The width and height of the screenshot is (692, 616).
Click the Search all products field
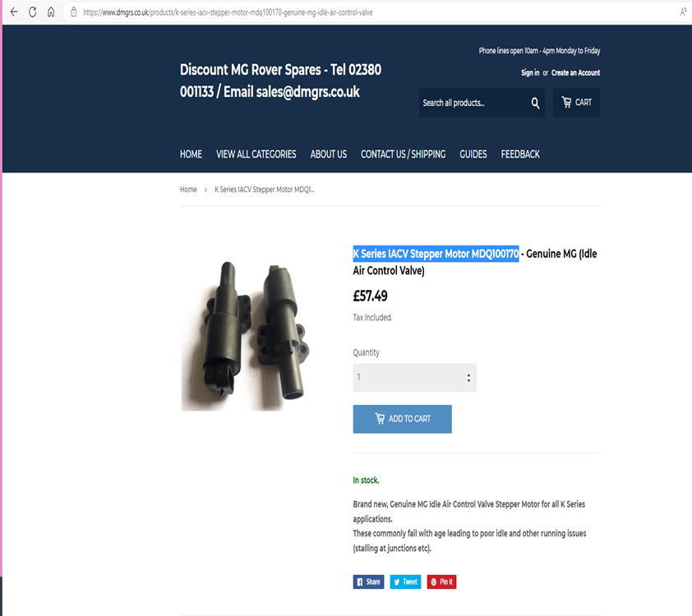pos(473,103)
